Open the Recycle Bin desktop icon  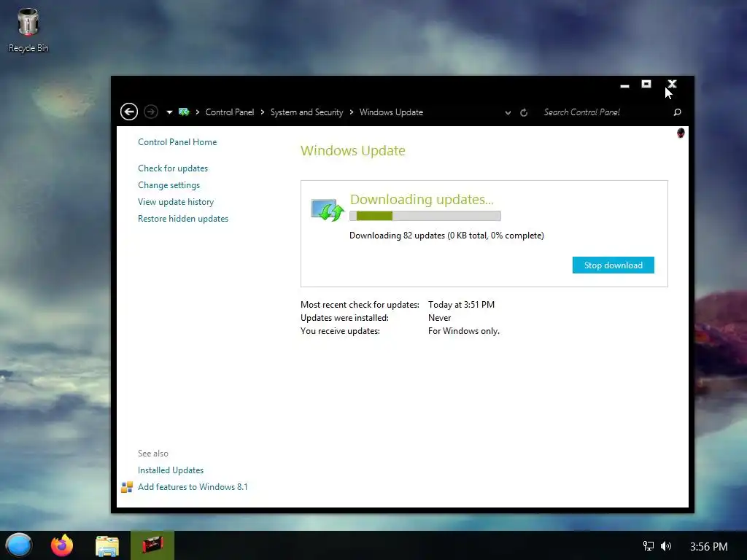coord(28,30)
